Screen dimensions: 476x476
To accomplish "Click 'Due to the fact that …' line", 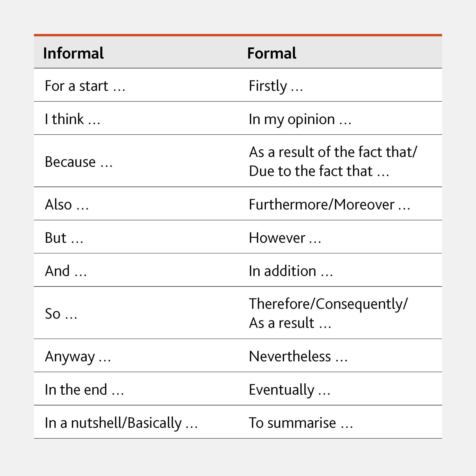I will point(319,171).
